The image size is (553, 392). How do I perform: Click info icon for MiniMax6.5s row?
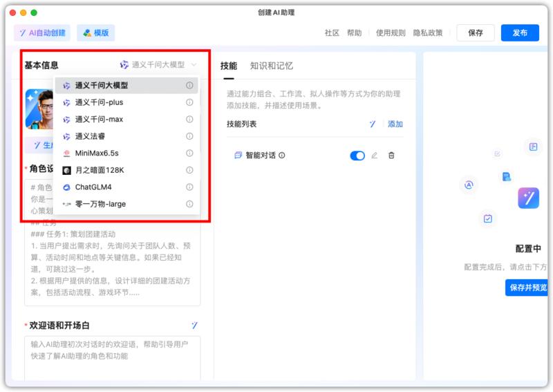click(x=189, y=153)
